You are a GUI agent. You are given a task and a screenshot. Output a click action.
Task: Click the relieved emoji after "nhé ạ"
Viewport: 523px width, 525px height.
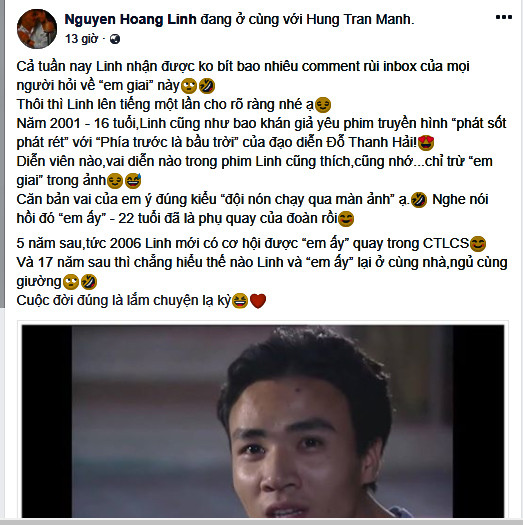[x=323, y=105]
